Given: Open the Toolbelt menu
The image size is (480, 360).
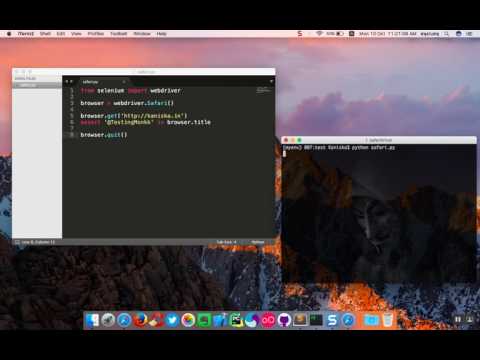Looking at the screenshot, I should click(x=119, y=34).
